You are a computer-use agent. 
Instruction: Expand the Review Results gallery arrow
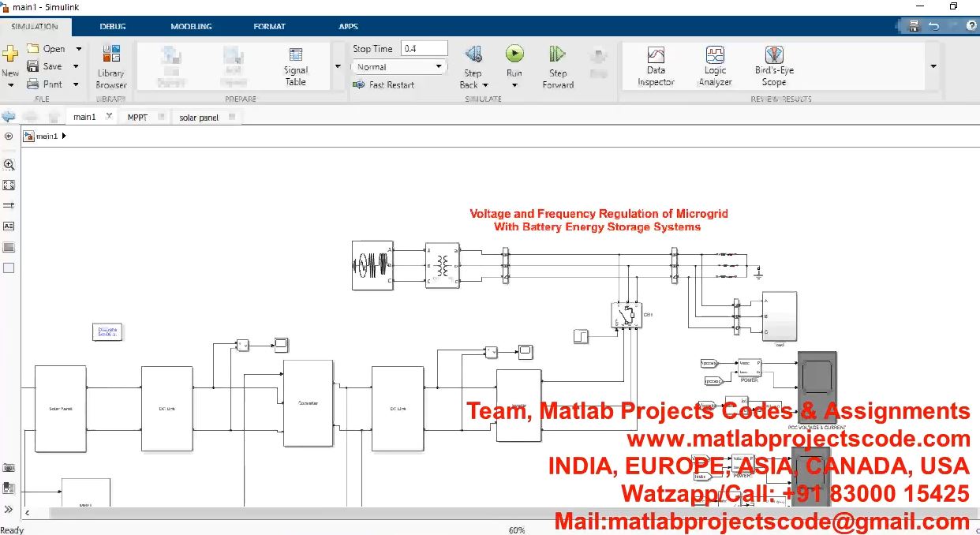[933, 66]
